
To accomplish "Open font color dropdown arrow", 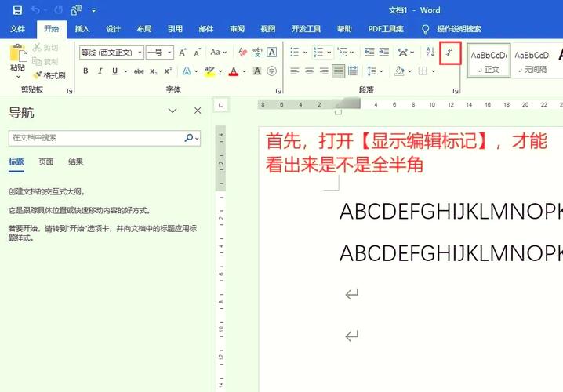I will pos(244,71).
